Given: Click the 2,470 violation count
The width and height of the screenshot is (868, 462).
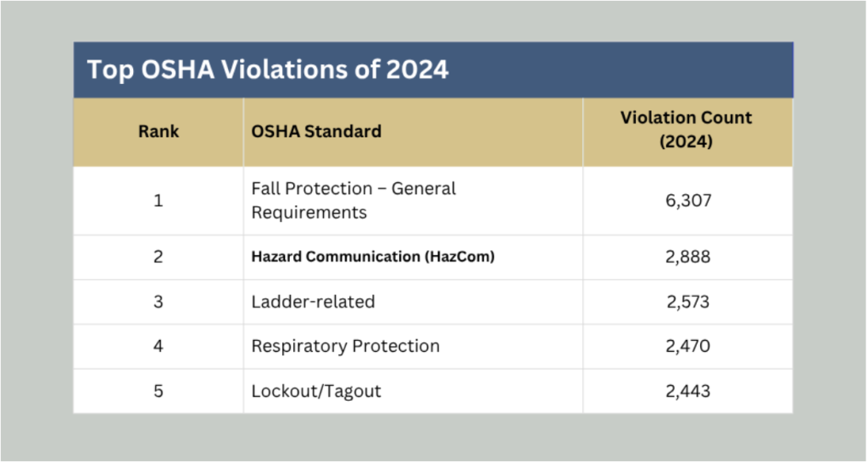Looking at the screenshot, I should (x=687, y=347).
